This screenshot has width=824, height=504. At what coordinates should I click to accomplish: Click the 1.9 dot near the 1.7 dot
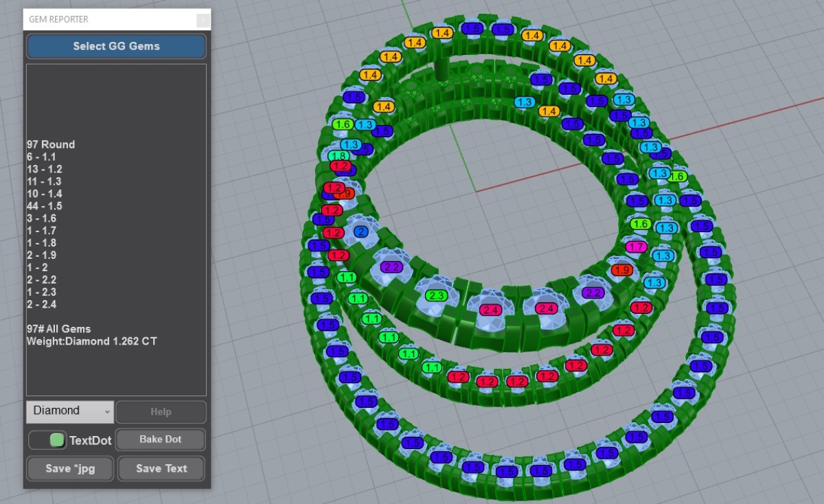[621, 270]
